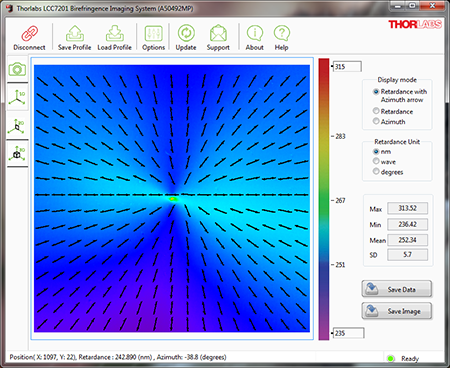
Task: Click the application icon in title bar
Action: point(10,8)
